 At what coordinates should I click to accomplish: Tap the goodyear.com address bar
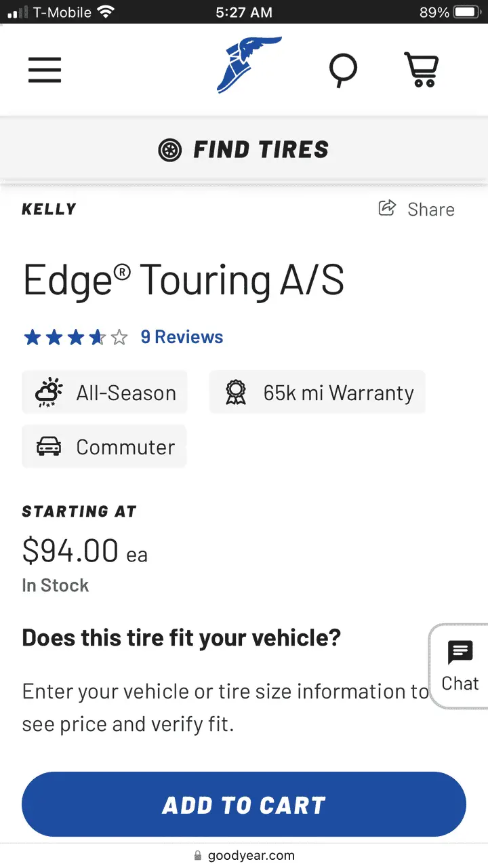point(244,856)
